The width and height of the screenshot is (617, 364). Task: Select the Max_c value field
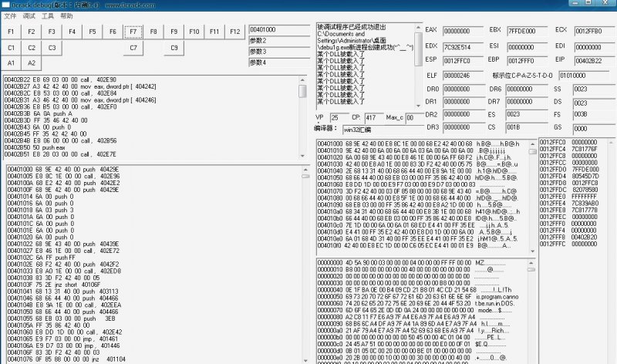tap(415, 118)
